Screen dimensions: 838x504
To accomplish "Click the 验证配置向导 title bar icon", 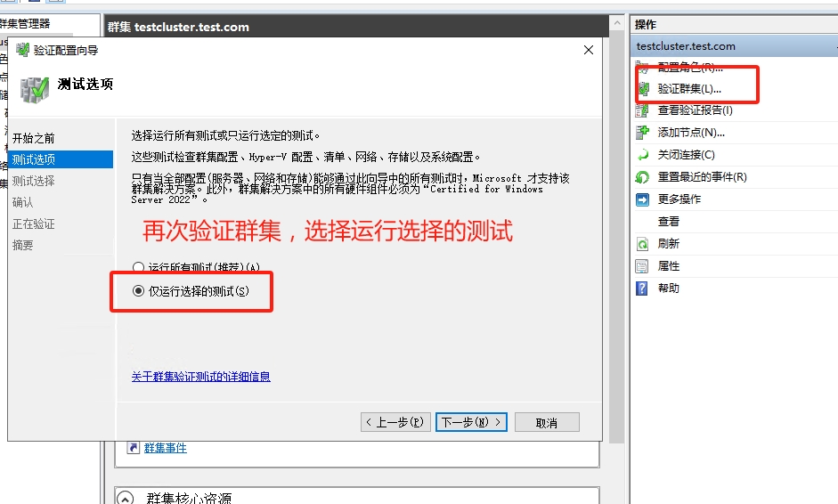I will [22, 50].
